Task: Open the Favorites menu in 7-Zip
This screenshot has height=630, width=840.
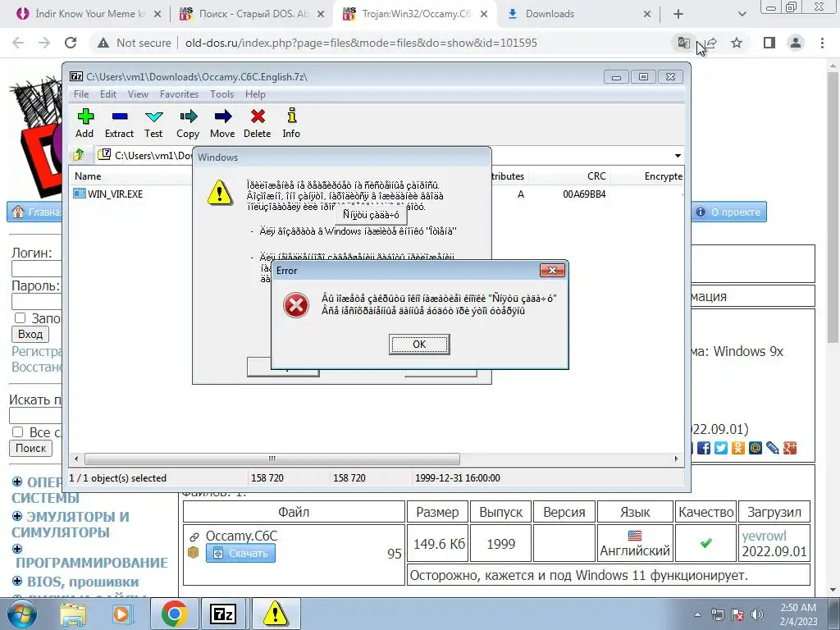Action: (x=179, y=94)
